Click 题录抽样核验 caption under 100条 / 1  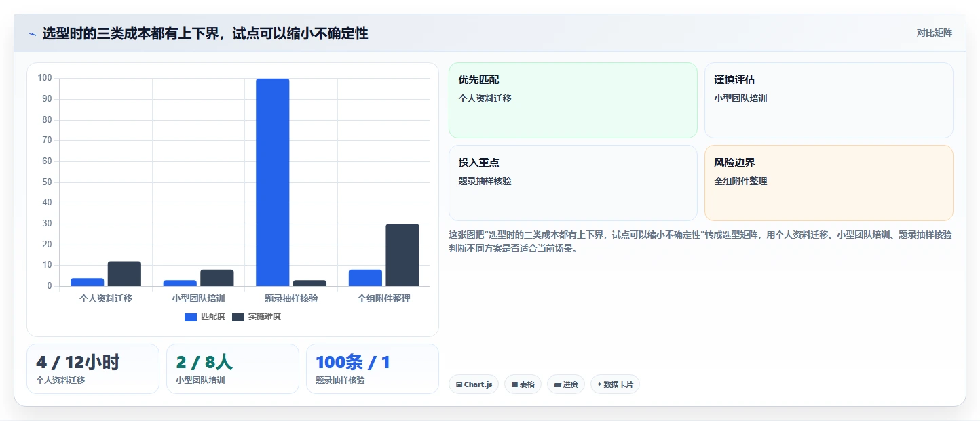pos(340,380)
